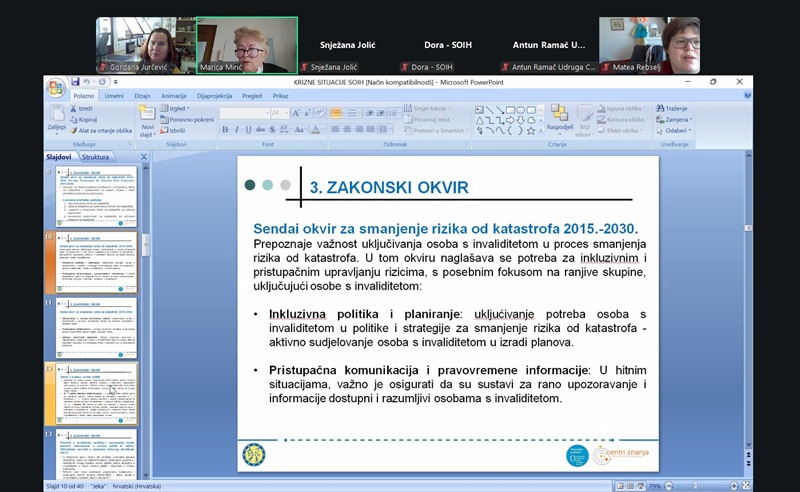Insert a new slide with Novi slajd
The image size is (800, 492).
[x=148, y=119]
